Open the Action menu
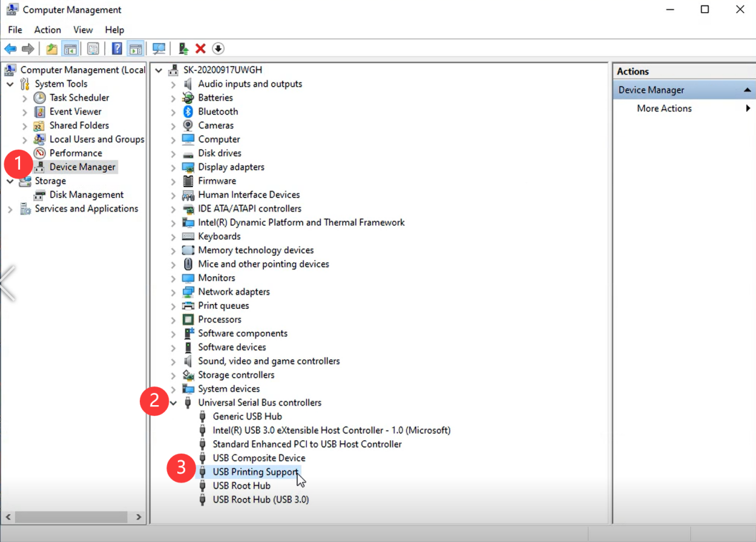Viewport: 756px width, 542px height. (x=47, y=30)
